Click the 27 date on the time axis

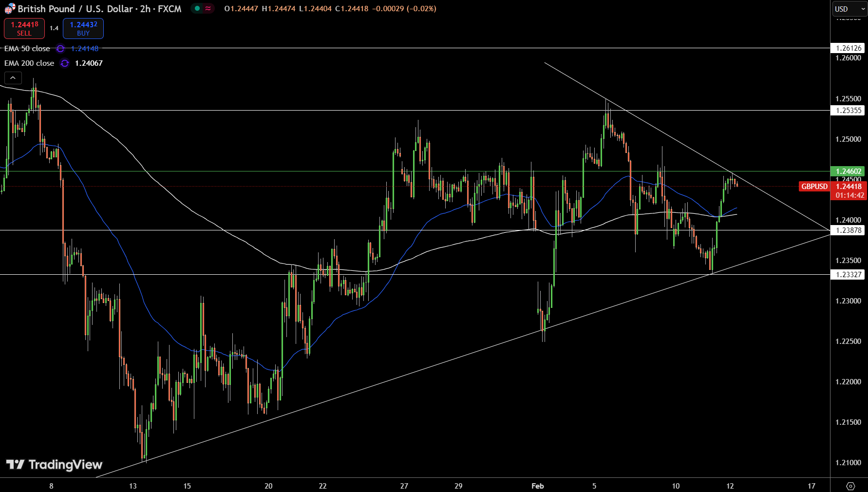tap(404, 486)
